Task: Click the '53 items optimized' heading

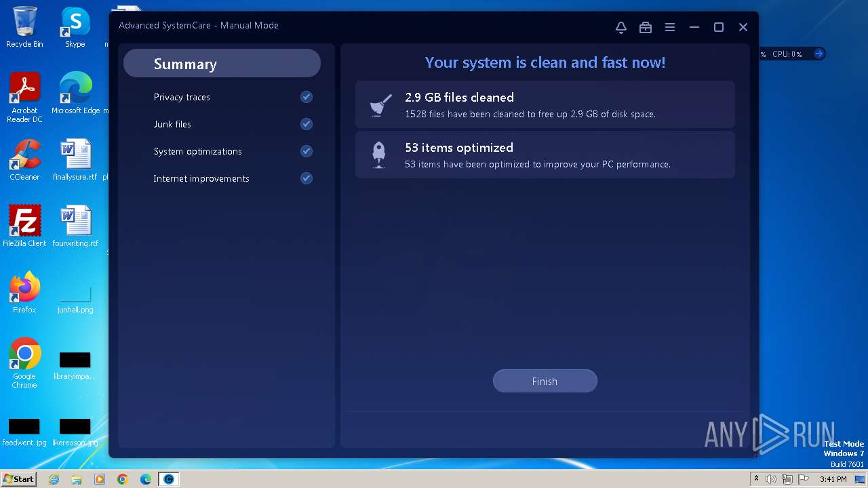Action: point(458,148)
